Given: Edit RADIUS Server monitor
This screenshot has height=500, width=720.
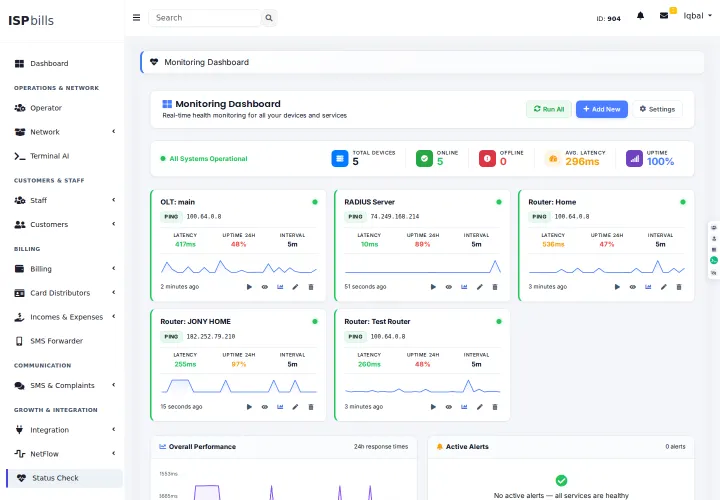Looking at the screenshot, I should (480, 287).
